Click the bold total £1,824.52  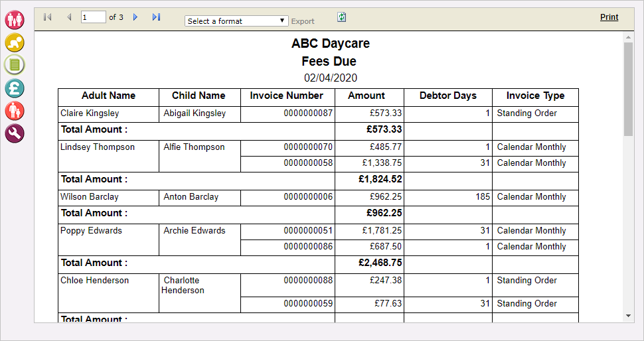[x=380, y=179]
